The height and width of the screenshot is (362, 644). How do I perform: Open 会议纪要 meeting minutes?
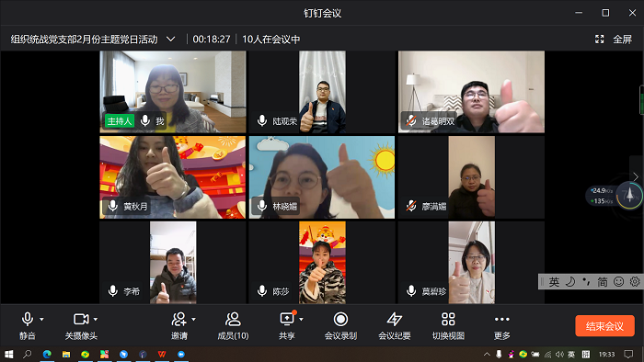pyautogui.click(x=395, y=326)
